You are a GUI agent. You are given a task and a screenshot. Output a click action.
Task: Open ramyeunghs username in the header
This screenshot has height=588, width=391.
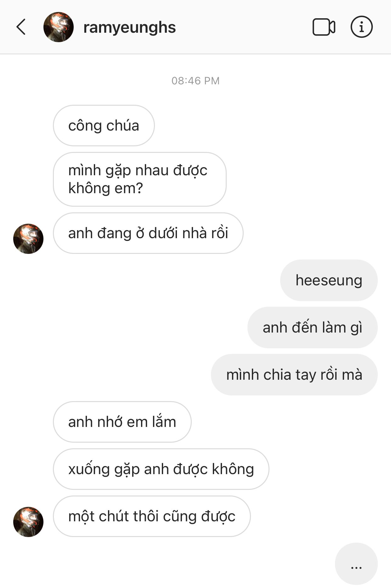point(129,27)
